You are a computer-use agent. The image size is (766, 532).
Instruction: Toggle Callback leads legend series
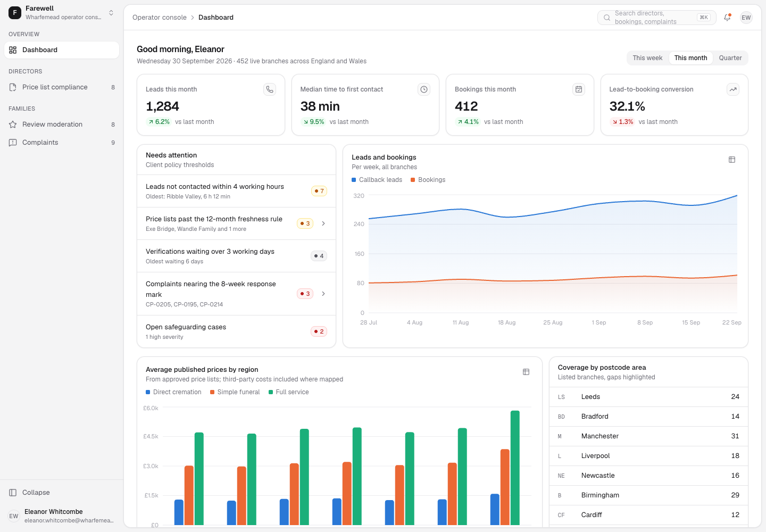pos(377,180)
